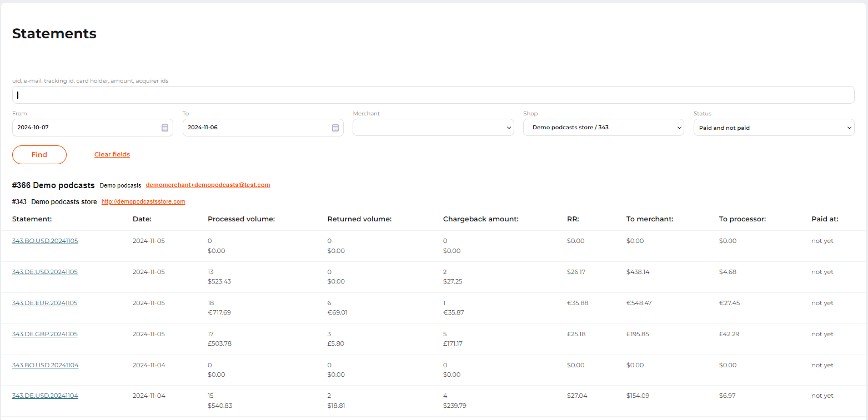This screenshot has height=420, width=868.
Task: Click the Find button
Action: (39, 155)
